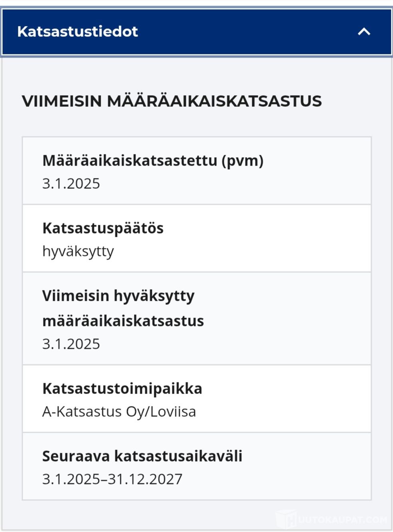Collapse the Katsastustiedot section with the chevron
393x532 pixels.
[364, 32]
